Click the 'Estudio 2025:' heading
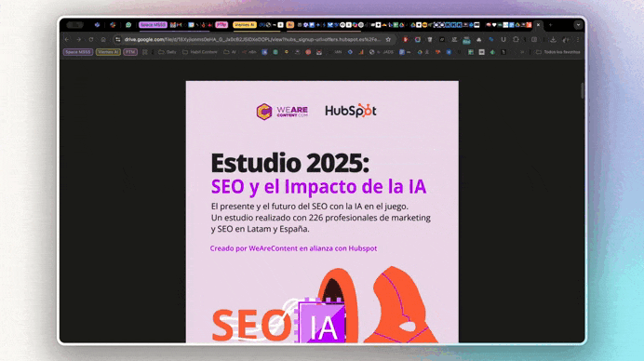 coord(290,163)
